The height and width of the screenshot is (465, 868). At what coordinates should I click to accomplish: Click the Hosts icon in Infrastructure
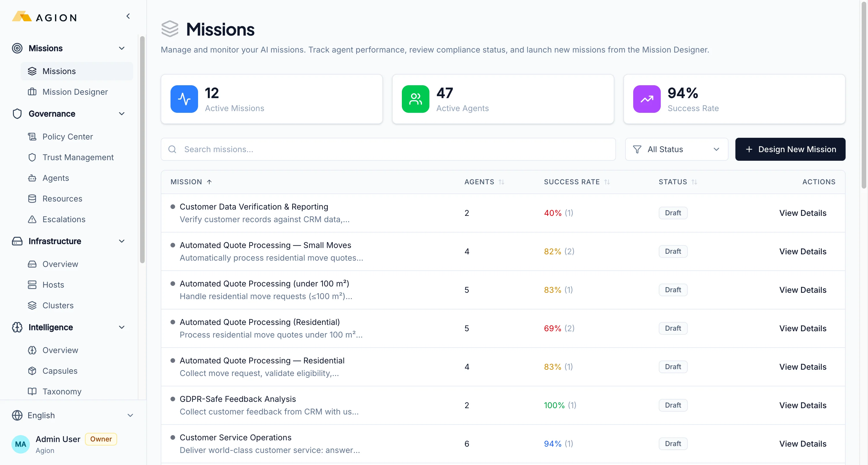[32, 284]
